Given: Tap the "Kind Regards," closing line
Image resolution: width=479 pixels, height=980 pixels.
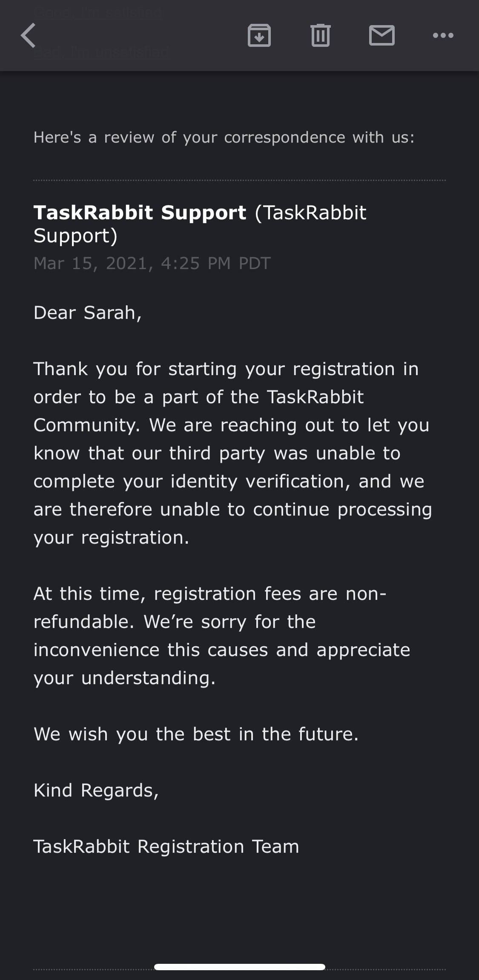Looking at the screenshot, I should pyautogui.click(x=96, y=791).
